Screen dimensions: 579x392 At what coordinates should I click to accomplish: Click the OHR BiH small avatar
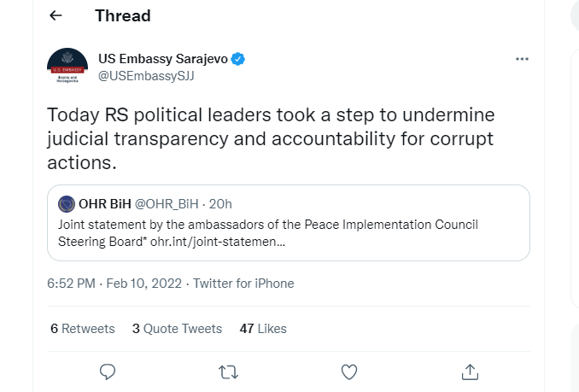tap(67, 204)
